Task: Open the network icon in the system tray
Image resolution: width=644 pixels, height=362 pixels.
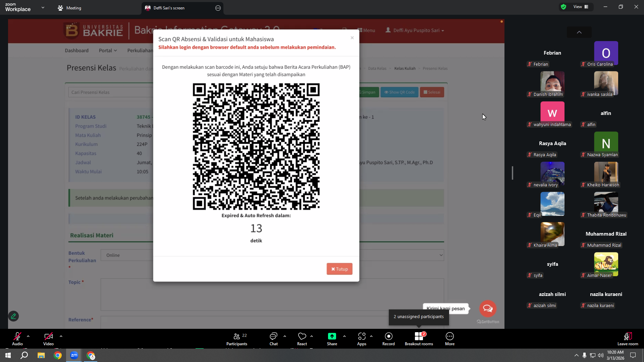Action: point(592,355)
